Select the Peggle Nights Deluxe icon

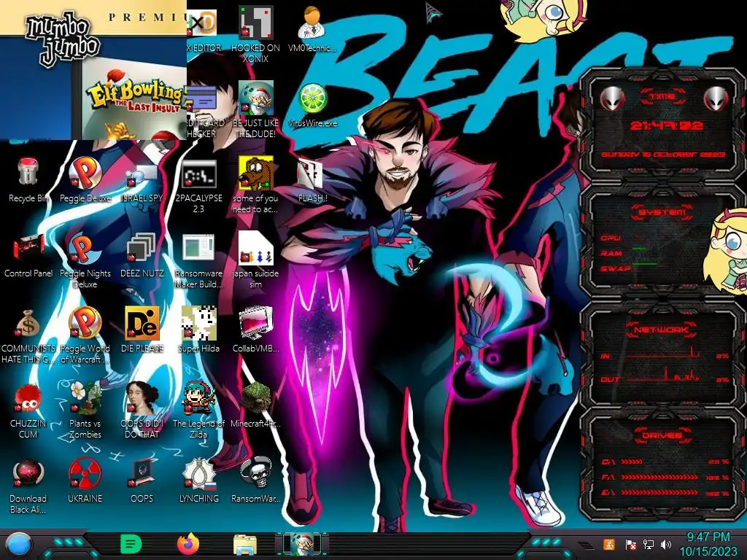point(85,261)
